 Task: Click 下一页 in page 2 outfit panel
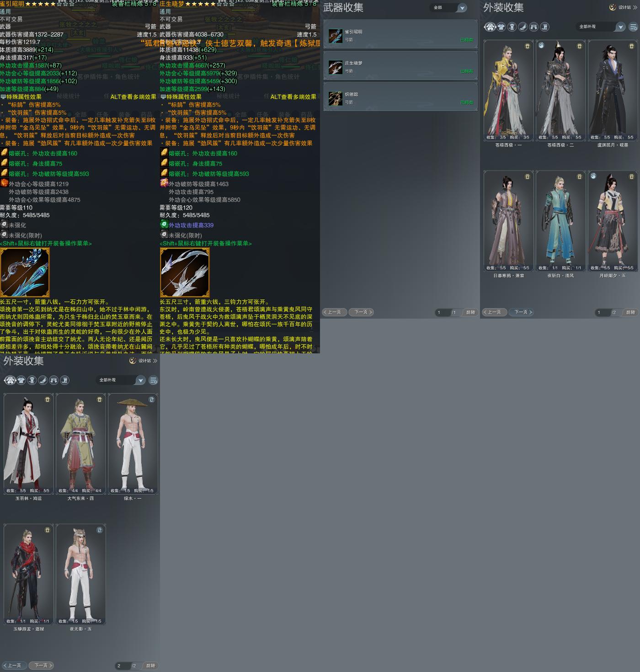pyautogui.click(x=41, y=666)
